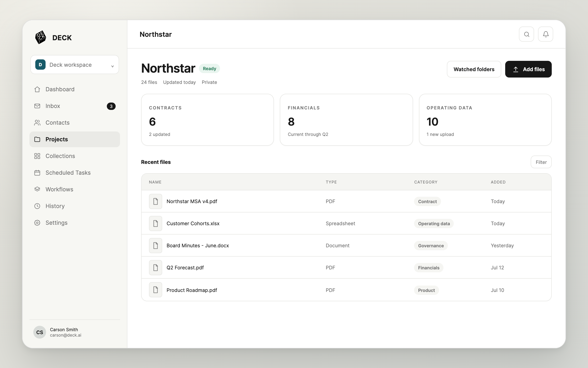
Task: Click the Contract category tag
Action: (x=428, y=201)
